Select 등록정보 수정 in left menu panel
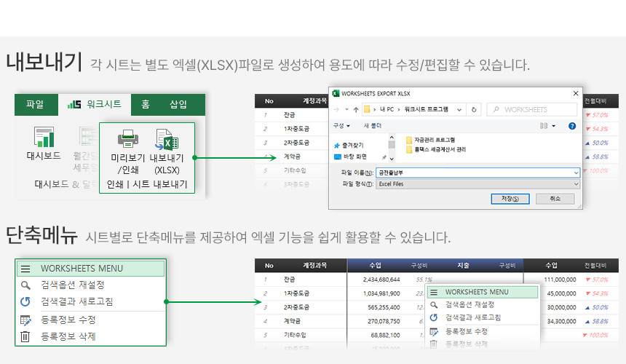This screenshot has width=626, height=364. click(68, 320)
